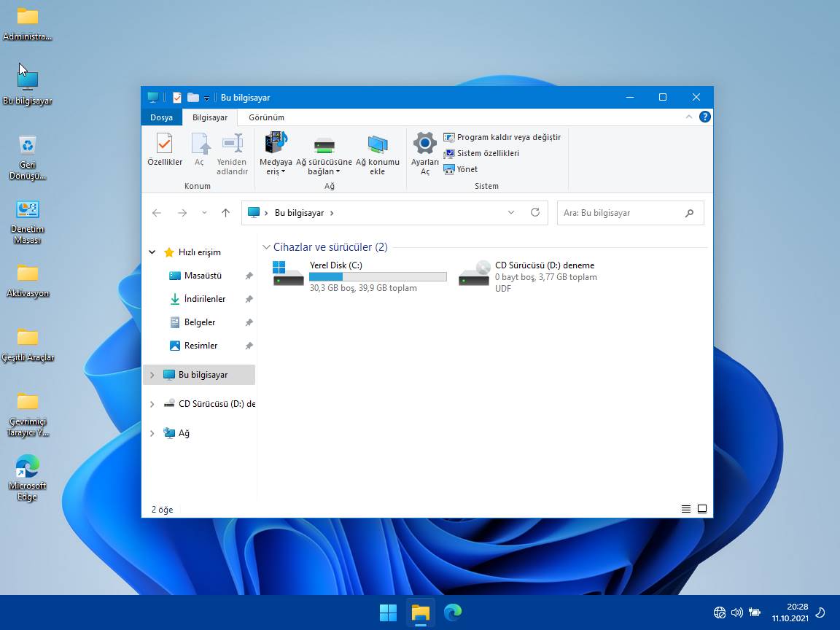Switch to large icons view in status bar
Viewport: 840px width, 630px height.
click(x=702, y=509)
